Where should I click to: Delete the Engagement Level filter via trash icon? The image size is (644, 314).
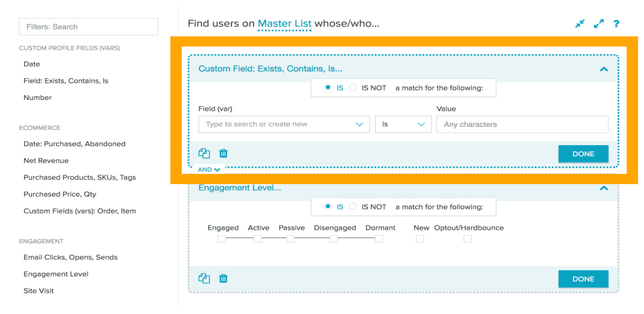click(223, 278)
